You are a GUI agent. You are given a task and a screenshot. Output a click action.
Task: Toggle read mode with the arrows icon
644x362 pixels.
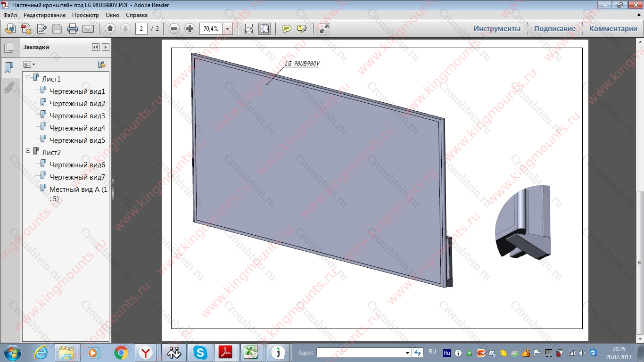tap(324, 29)
